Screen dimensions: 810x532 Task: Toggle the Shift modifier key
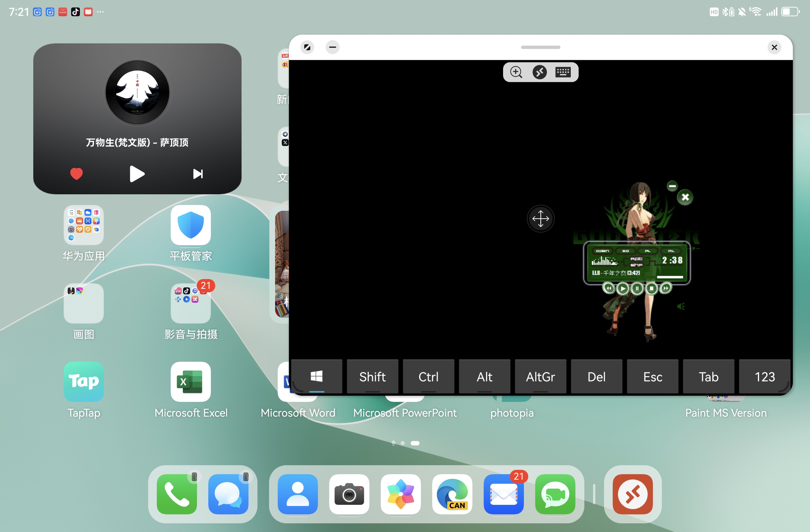tap(372, 376)
